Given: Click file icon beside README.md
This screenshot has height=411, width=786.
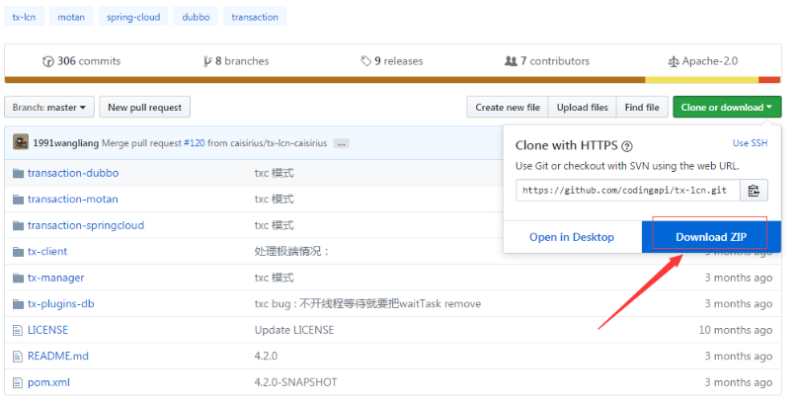Looking at the screenshot, I should [18, 356].
